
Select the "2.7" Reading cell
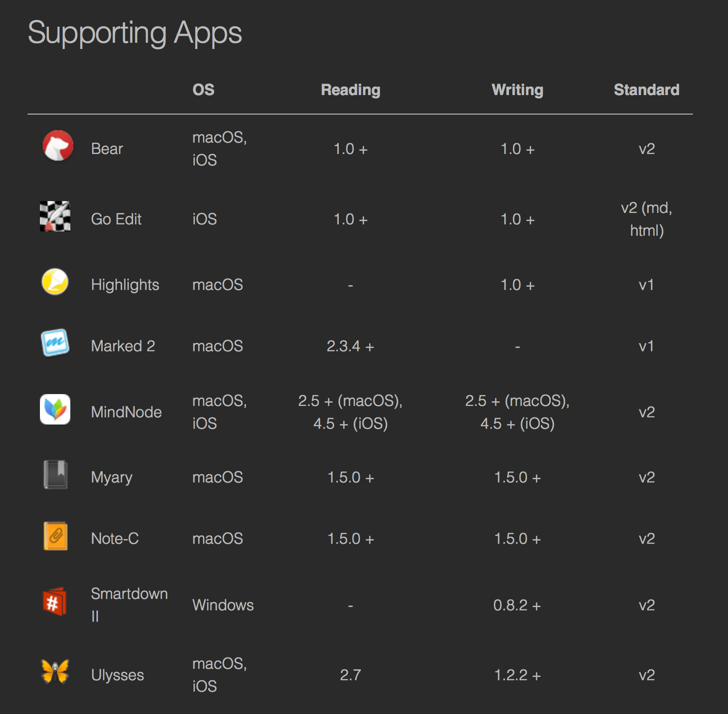click(351, 675)
